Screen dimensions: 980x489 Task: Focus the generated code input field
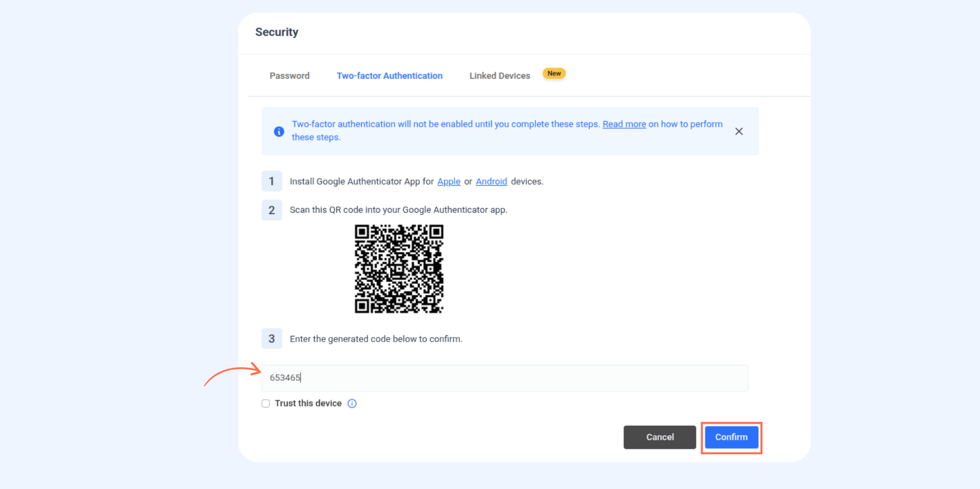click(x=505, y=378)
